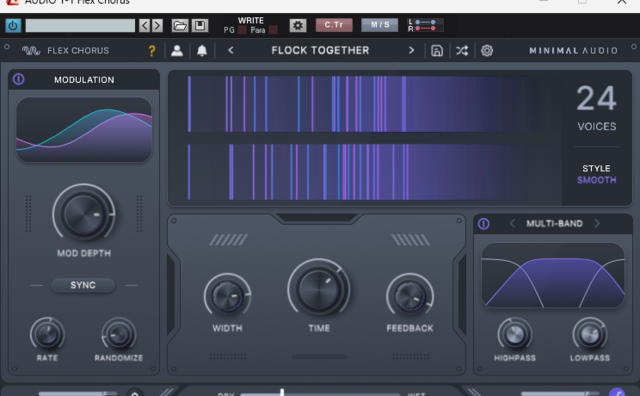Image resolution: width=640 pixels, height=396 pixels.
Task: Go to next host preset arrow
Action: point(157,26)
